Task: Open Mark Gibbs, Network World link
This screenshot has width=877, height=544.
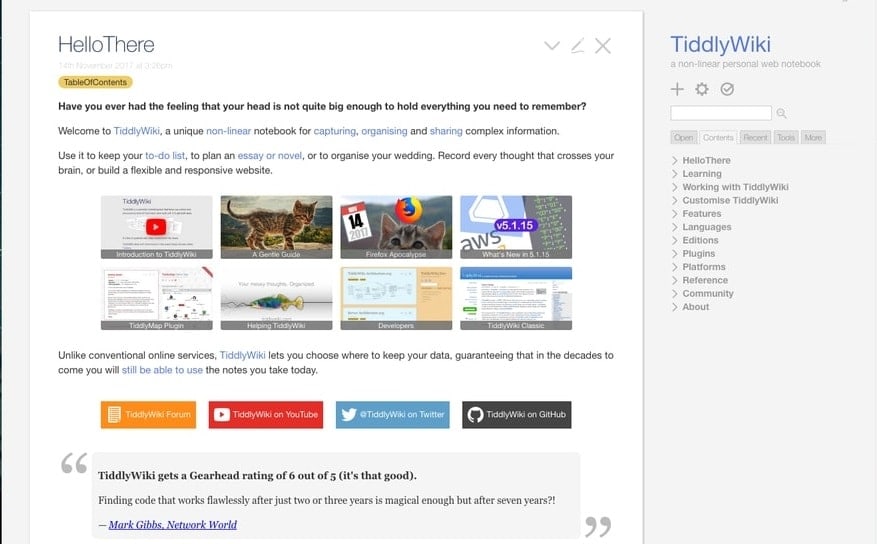Action: [x=173, y=524]
